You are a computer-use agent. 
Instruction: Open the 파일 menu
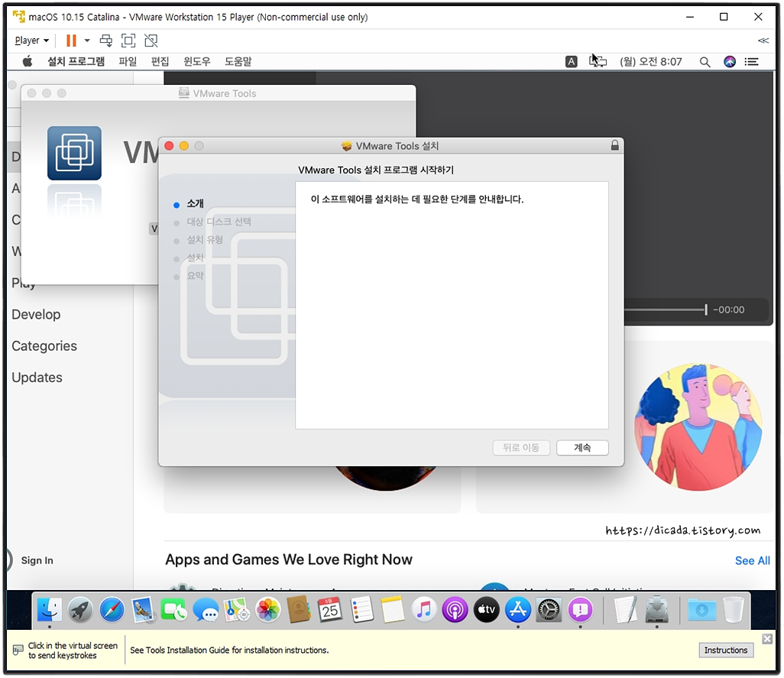(x=128, y=61)
